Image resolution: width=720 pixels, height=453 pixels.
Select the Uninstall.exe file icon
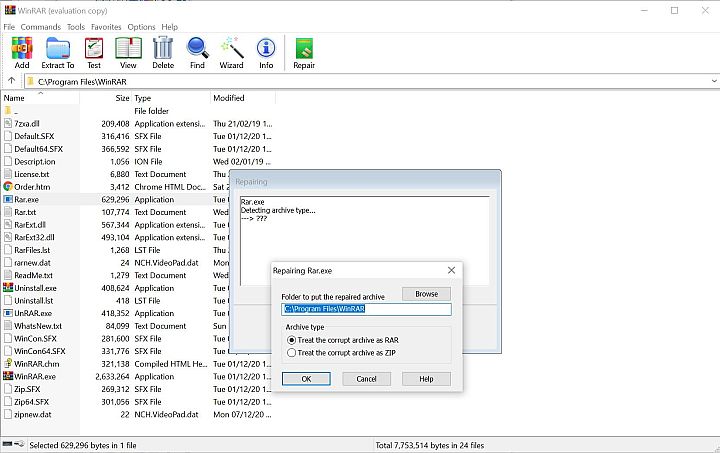(x=8, y=288)
